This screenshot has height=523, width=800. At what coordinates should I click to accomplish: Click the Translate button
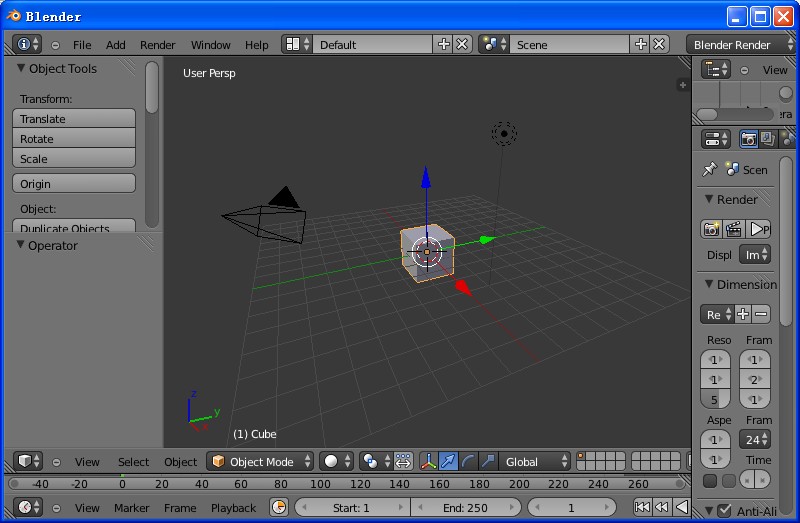tap(74, 119)
